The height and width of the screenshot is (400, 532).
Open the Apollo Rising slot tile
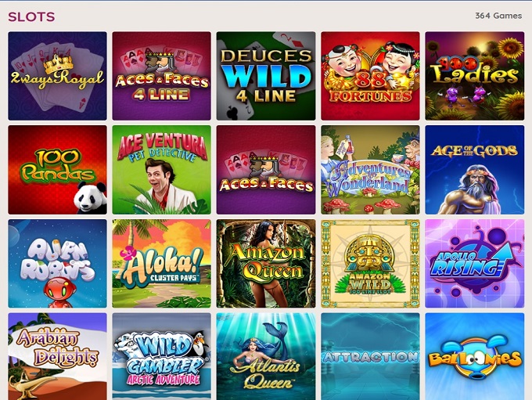(x=475, y=264)
